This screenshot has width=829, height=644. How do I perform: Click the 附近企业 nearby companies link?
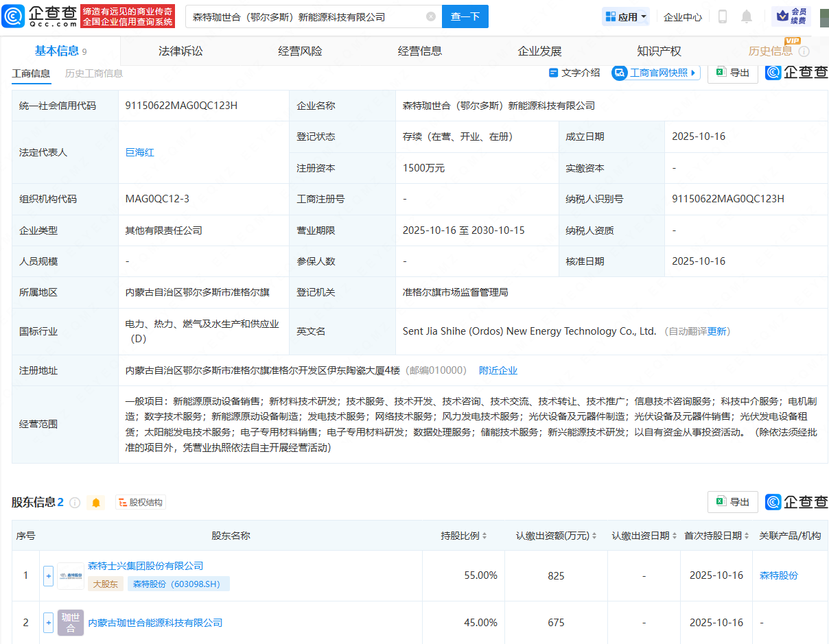click(x=498, y=370)
